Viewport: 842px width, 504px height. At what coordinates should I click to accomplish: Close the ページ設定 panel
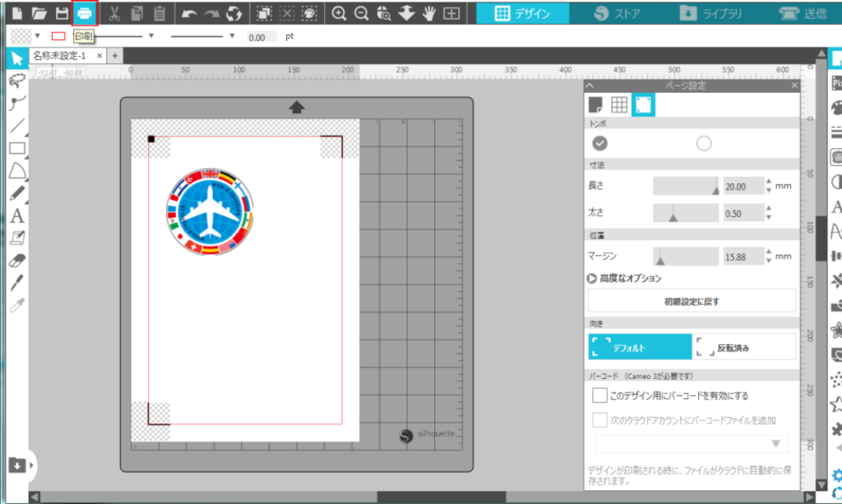(x=795, y=86)
